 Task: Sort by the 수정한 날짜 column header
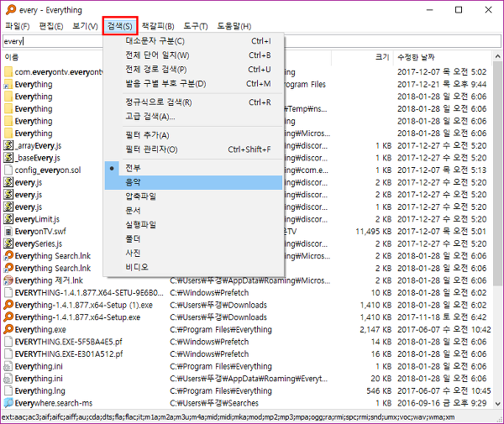tap(416, 57)
